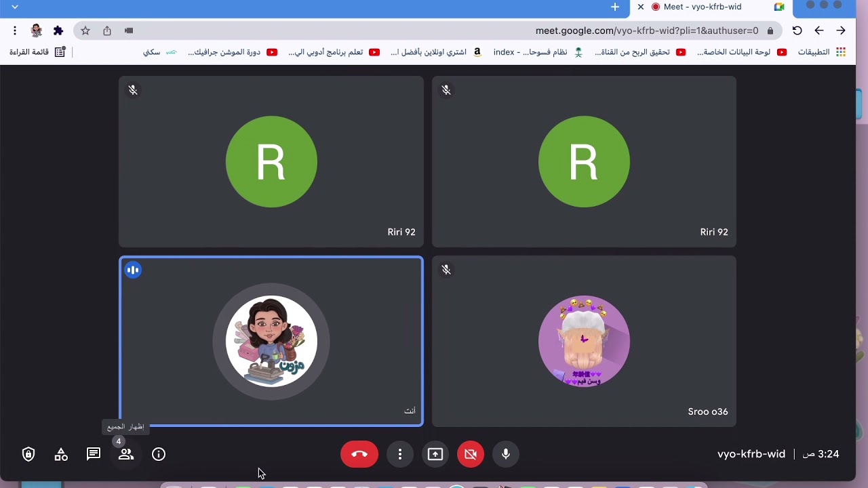The height and width of the screenshot is (488, 868).
Task: Open the قائمة القراءة reading list
Action: pos(37,52)
